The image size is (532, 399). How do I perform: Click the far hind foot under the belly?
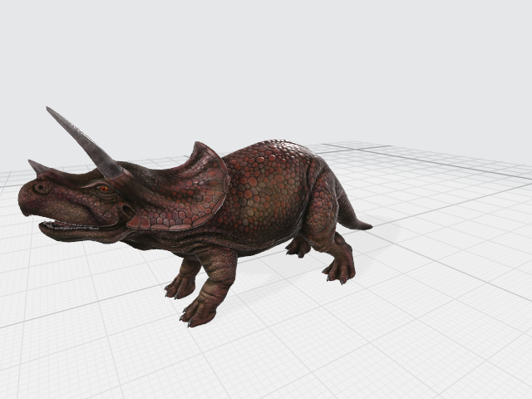pos(297,247)
